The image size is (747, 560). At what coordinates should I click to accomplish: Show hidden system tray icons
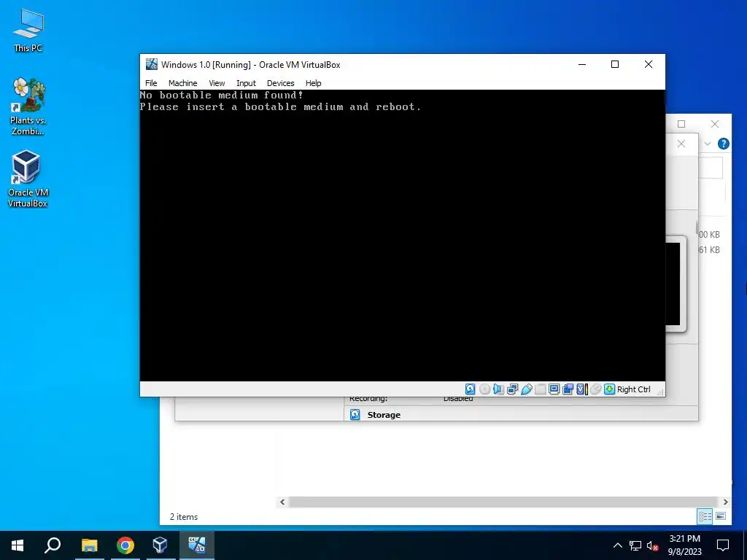[x=617, y=545]
